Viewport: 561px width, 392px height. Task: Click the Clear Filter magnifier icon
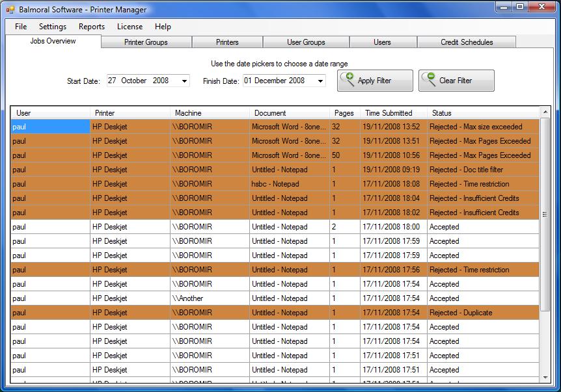tap(428, 79)
